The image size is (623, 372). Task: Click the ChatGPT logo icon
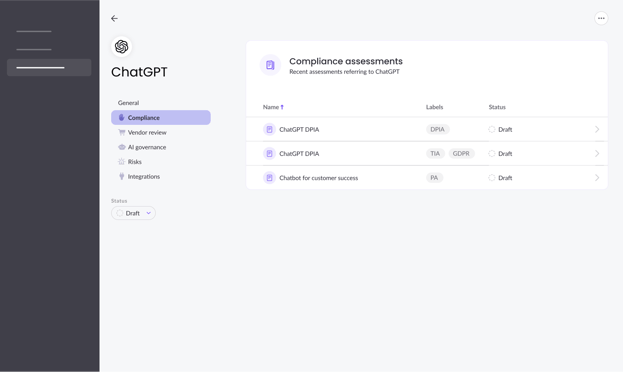click(122, 46)
